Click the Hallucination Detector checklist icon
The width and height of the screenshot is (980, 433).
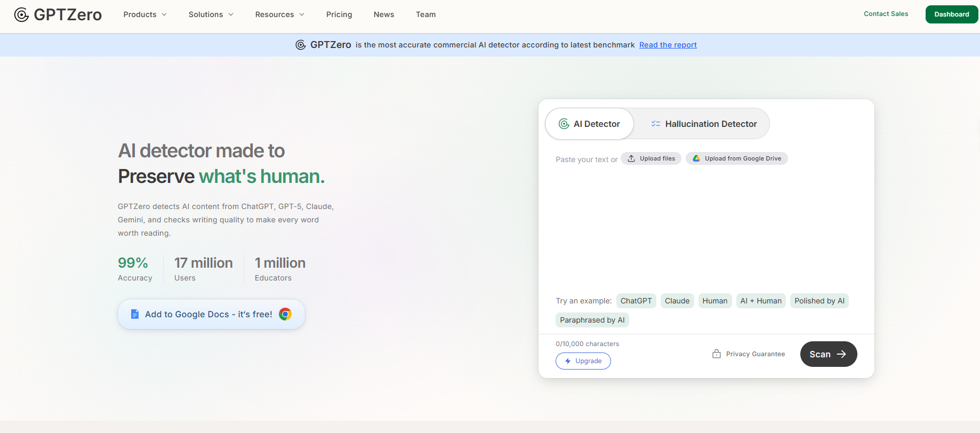656,124
